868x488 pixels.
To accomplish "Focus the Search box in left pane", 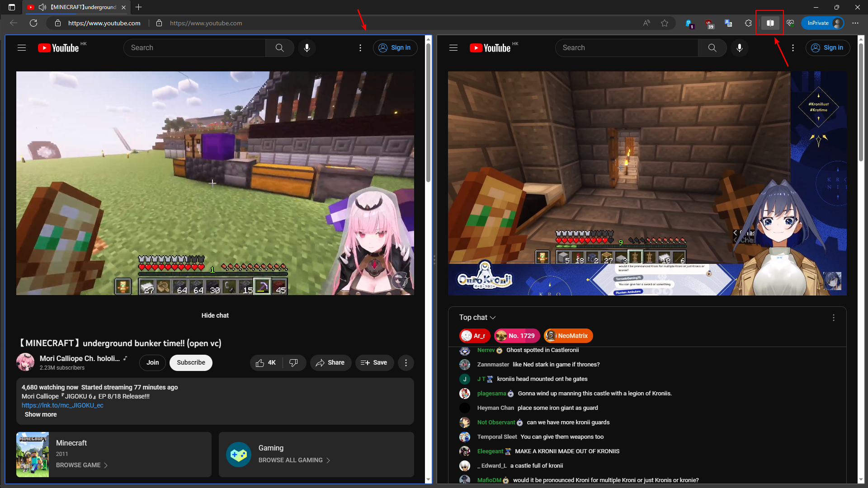I will point(194,48).
